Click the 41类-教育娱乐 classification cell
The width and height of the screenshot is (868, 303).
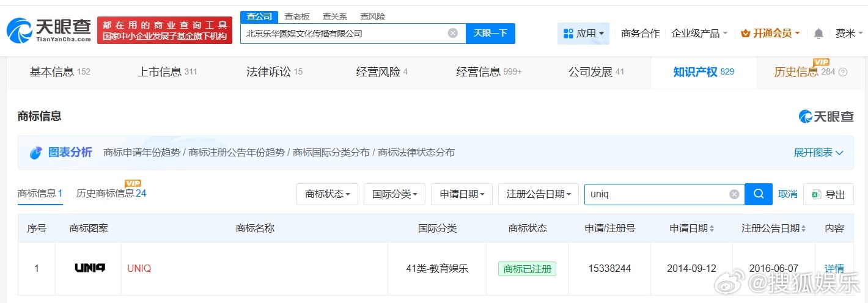pyautogui.click(x=437, y=268)
